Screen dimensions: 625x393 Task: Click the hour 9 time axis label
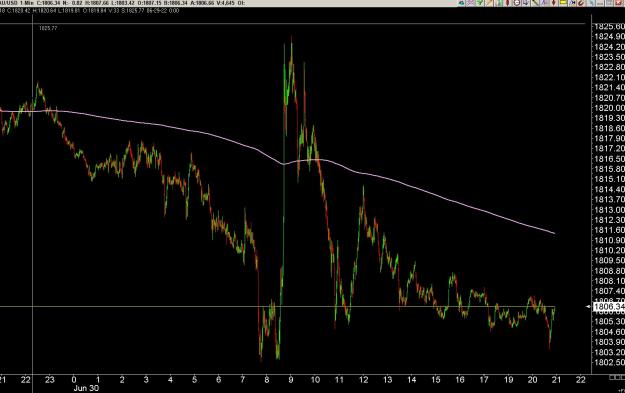[x=291, y=380]
